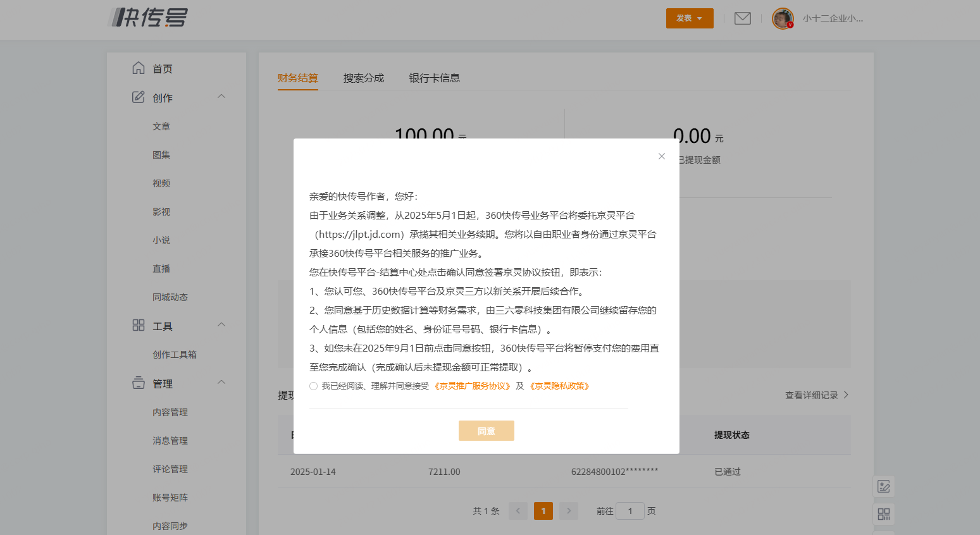Click the 已通过 status cell
The width and height of the screenshot is (980, 535).
(x=728, y=472)
